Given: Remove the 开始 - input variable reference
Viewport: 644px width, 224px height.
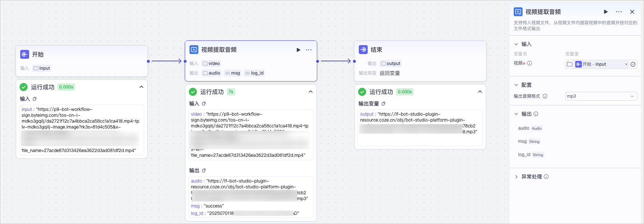Looking at the screenshot, I should [626, 64].
